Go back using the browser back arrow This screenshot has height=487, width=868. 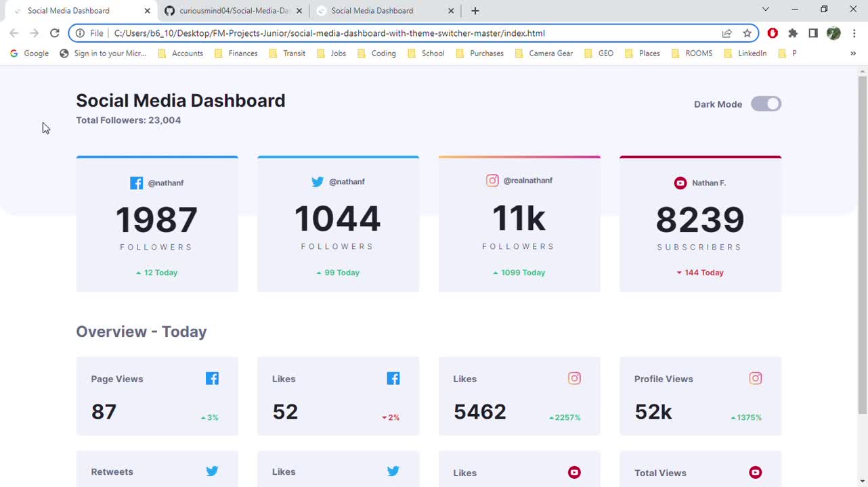[14, 33]
